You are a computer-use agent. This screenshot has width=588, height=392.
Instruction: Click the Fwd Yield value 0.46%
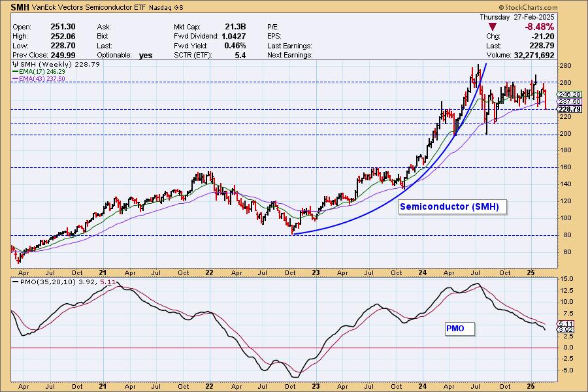point(235,46)
